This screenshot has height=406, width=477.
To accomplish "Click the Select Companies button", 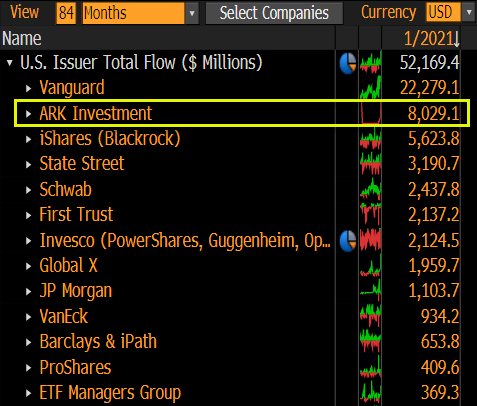I will tap(274, 13).
